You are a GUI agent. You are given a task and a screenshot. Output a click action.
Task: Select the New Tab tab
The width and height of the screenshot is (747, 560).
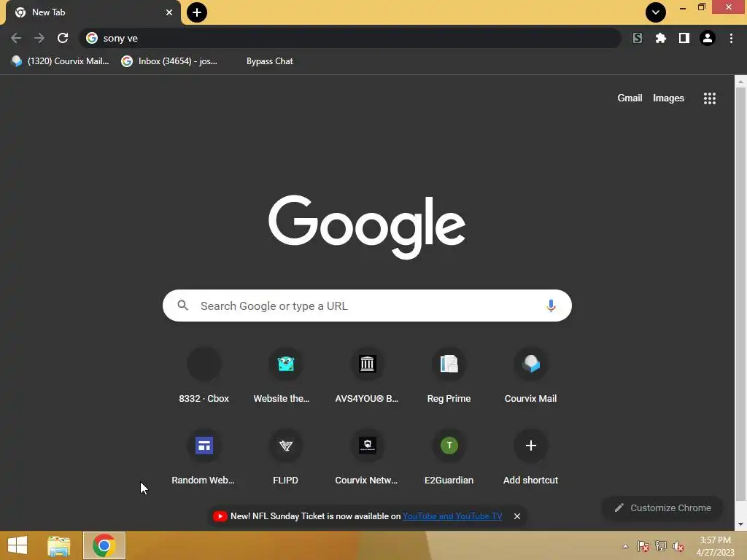[x=93, y=12]
